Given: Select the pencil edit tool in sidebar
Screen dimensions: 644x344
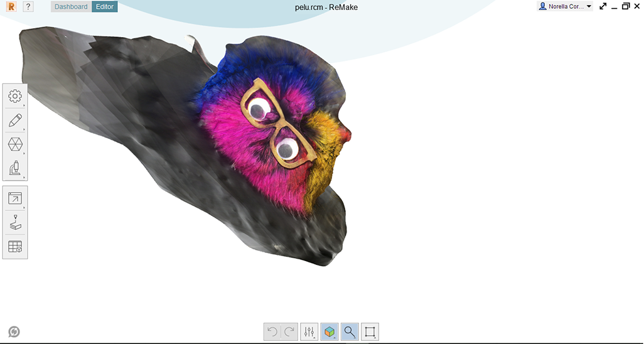Looking at the screenshot, I should [x=15, y=121].
